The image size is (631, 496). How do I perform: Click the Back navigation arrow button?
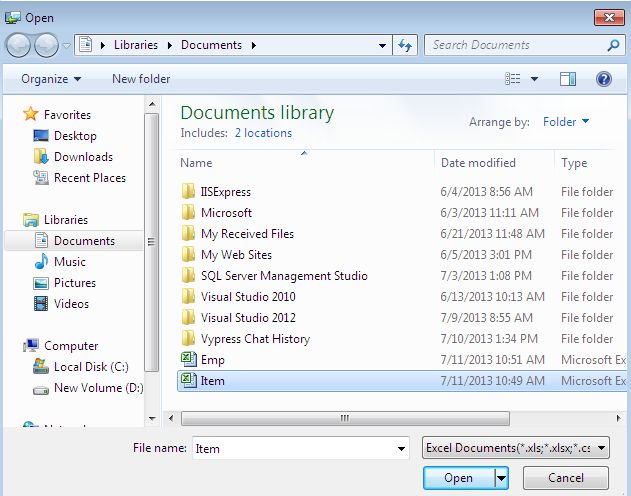[x=18, y=45]
